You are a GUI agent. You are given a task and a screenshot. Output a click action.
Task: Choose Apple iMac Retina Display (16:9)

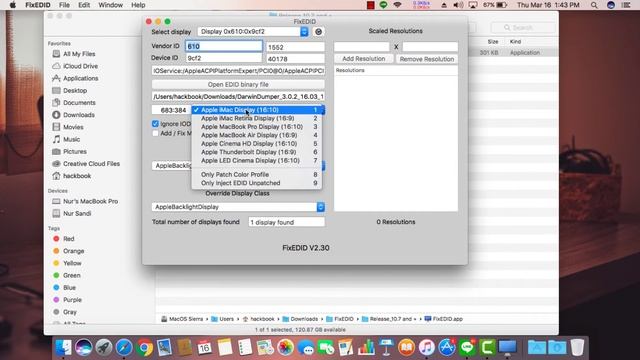point(257,118)
